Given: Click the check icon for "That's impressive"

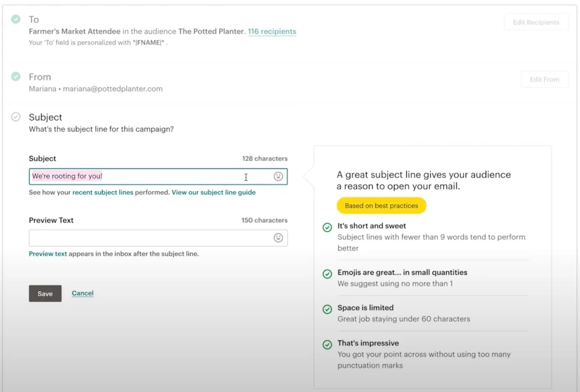Looking at the screenshot, I should point(327,345).
